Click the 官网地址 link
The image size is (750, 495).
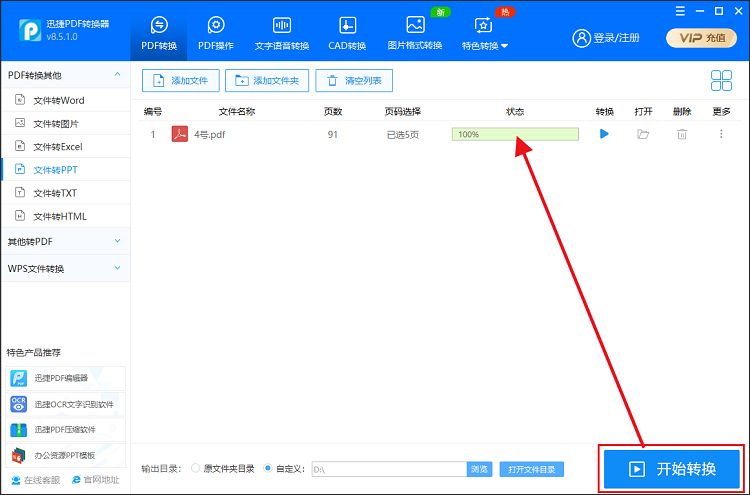pos(95,480)
